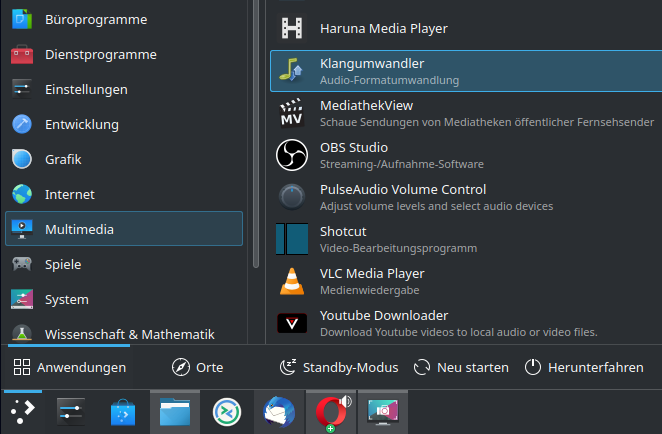Select the Multimedia monitor icon
Image resolution: width=662 pixels, height=434 pixels.
pyautogui.click(x=22, y=229)
